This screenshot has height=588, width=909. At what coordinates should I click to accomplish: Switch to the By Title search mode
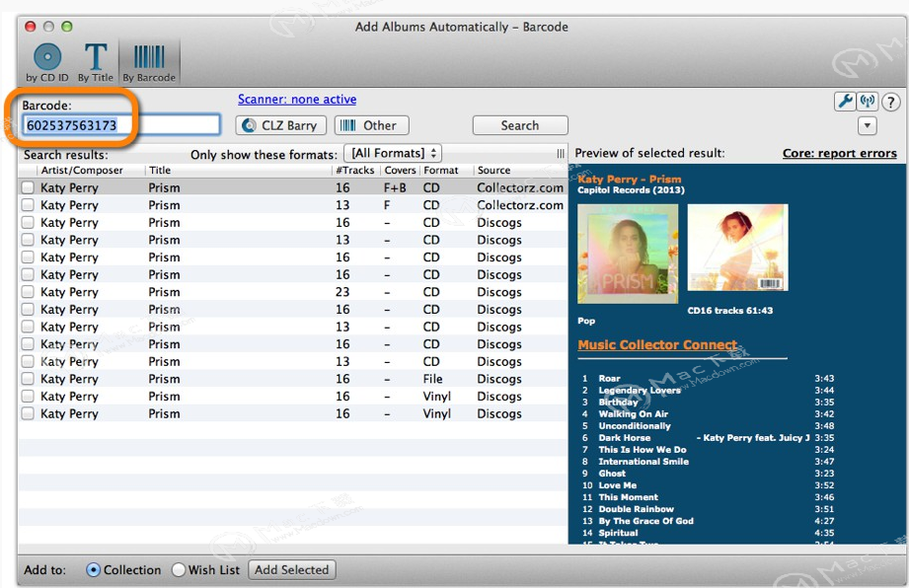coord(96,62)
